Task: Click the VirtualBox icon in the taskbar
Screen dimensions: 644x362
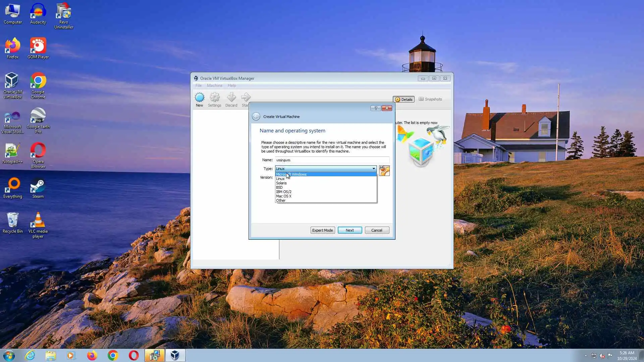Action: tap(175, 355)
